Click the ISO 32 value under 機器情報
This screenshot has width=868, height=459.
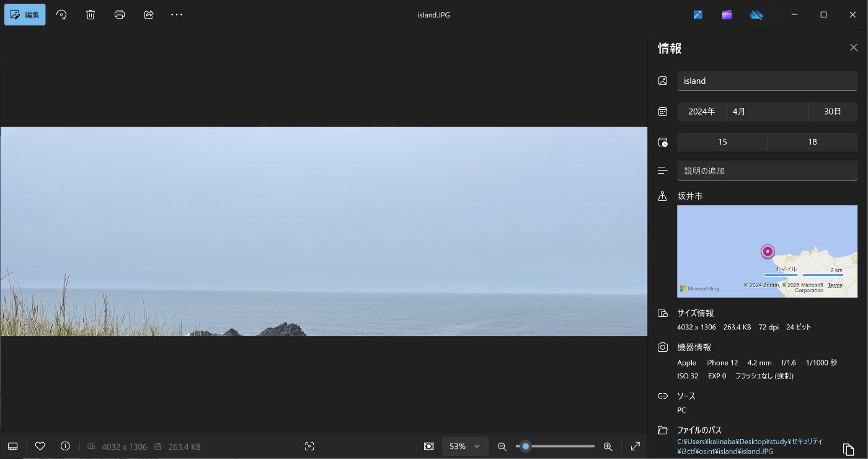[x=688, y=376]
